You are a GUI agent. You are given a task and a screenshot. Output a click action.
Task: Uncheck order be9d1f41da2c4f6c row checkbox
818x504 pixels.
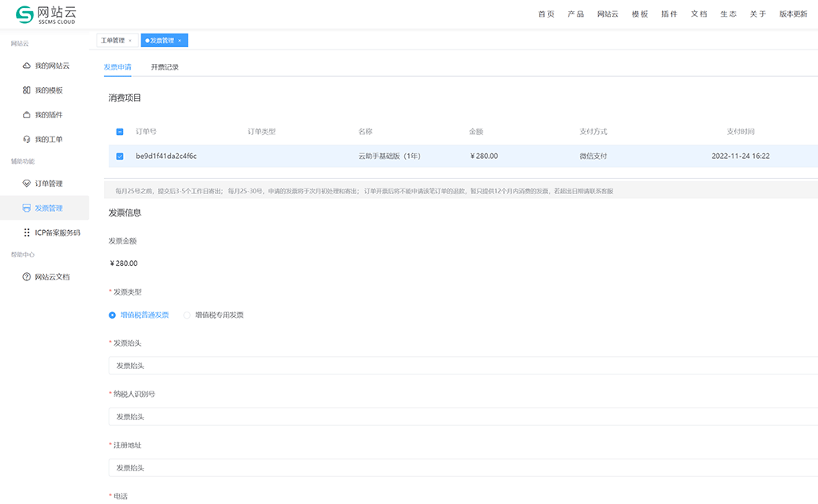click(120, 157)
